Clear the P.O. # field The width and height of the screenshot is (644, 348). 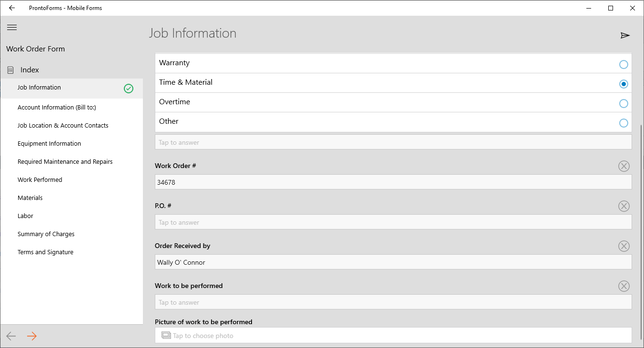[624, 206]
